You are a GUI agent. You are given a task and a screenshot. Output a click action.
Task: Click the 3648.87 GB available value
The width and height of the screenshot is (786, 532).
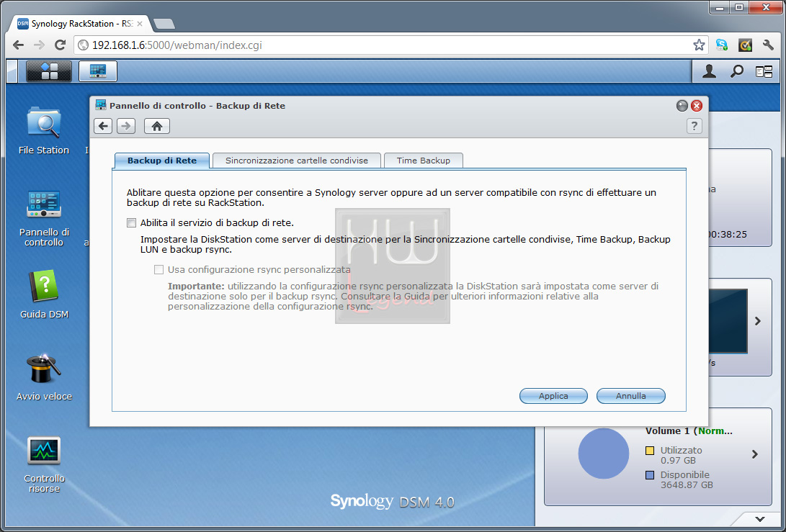[687, 485]
